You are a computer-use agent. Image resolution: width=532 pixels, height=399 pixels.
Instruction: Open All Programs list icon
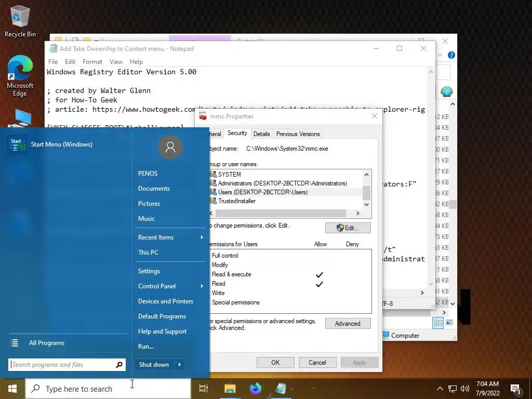14,343
